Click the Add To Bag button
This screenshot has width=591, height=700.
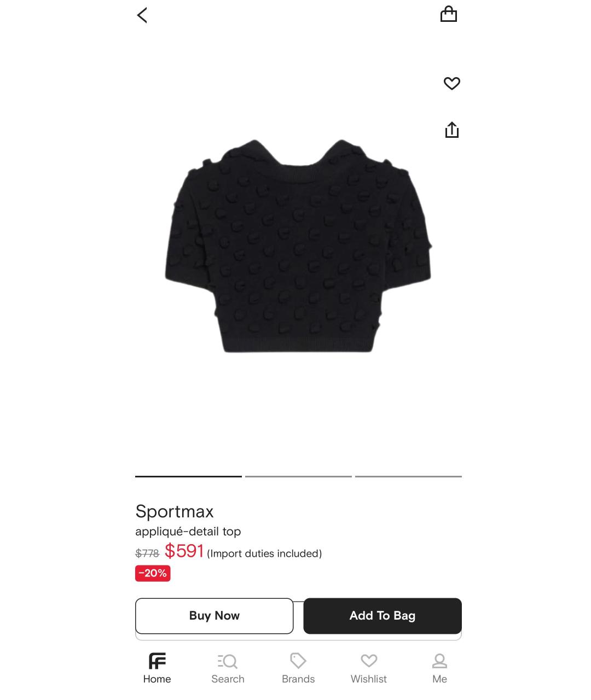coord(383,616)
